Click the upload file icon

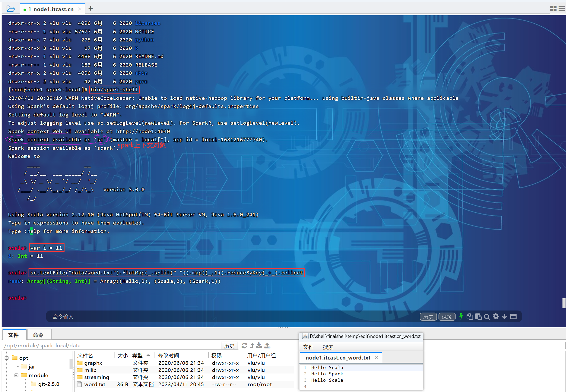pos(267,346)
